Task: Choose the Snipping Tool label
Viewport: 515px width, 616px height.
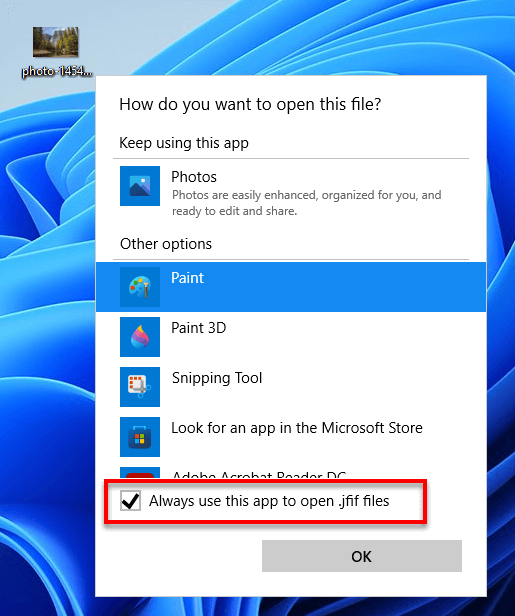Action: tap(217, 378)
